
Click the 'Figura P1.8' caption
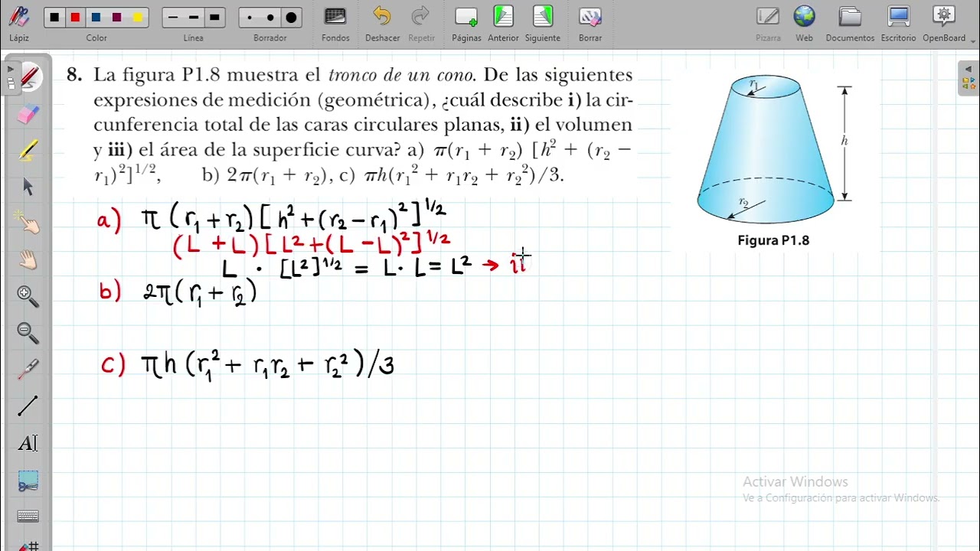point(773,240)
